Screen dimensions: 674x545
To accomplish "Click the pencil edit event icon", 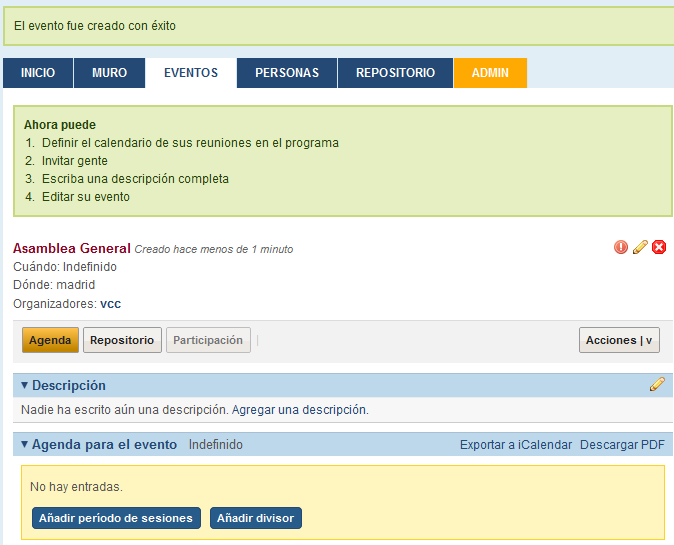I will click(x=640, y=247).
